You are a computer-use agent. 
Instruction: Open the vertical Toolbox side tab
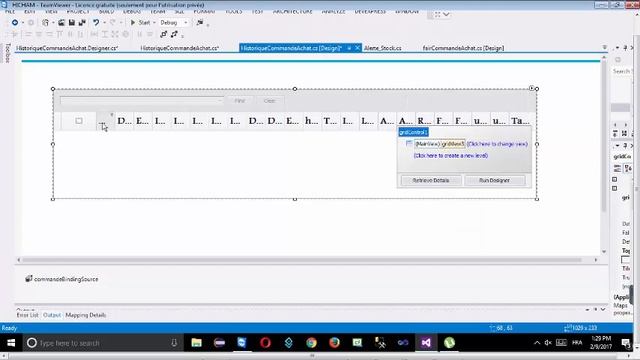tap(7, 53)
